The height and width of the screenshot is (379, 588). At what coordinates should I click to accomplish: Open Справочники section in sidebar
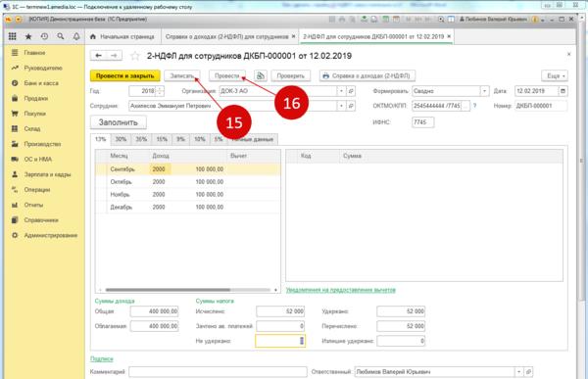coord(41,220)
